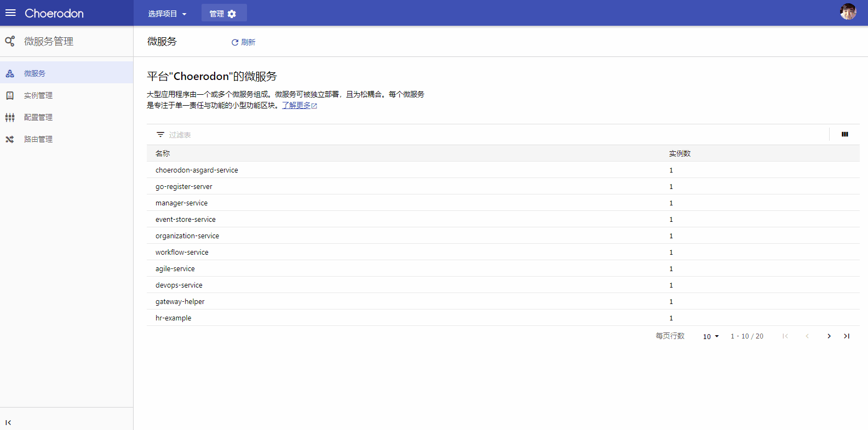
Task: Select the go-register-server row
Action: point(503,186)
